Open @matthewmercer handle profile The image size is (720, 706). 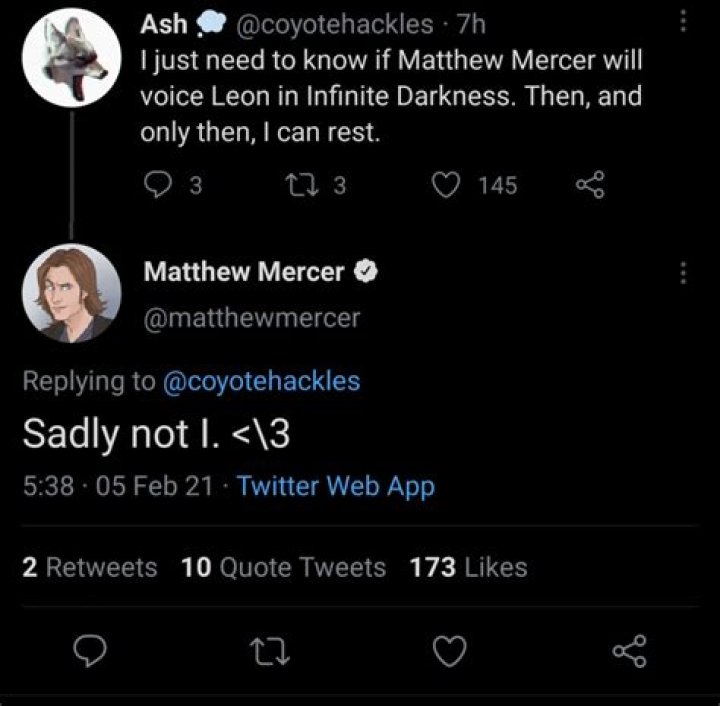coord(252,317)
